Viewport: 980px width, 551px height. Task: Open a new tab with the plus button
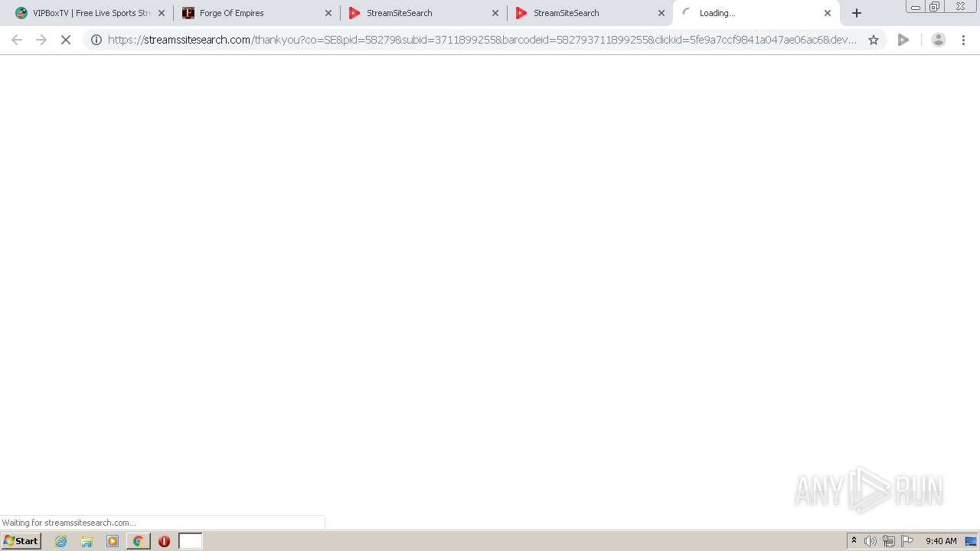(x=857, y=13)
